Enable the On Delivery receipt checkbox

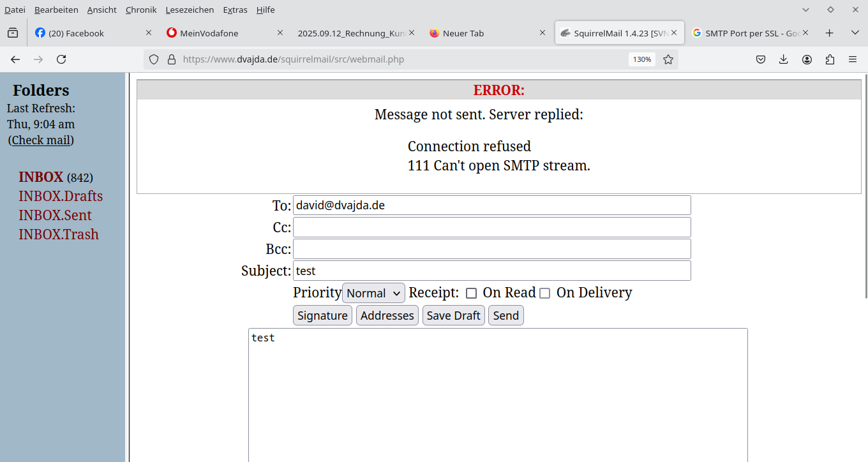pyautogui.click(x=544, y=294)
